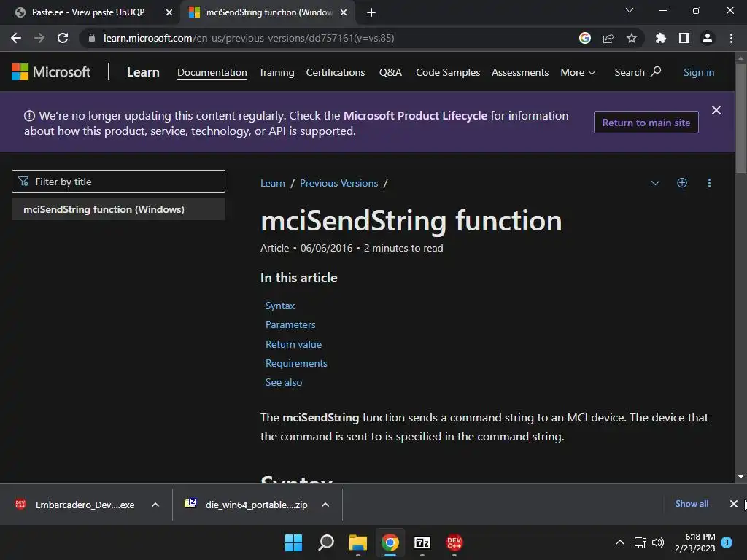Open Assessments in header
Screen dimensions: 747x560
pos(520,72)
